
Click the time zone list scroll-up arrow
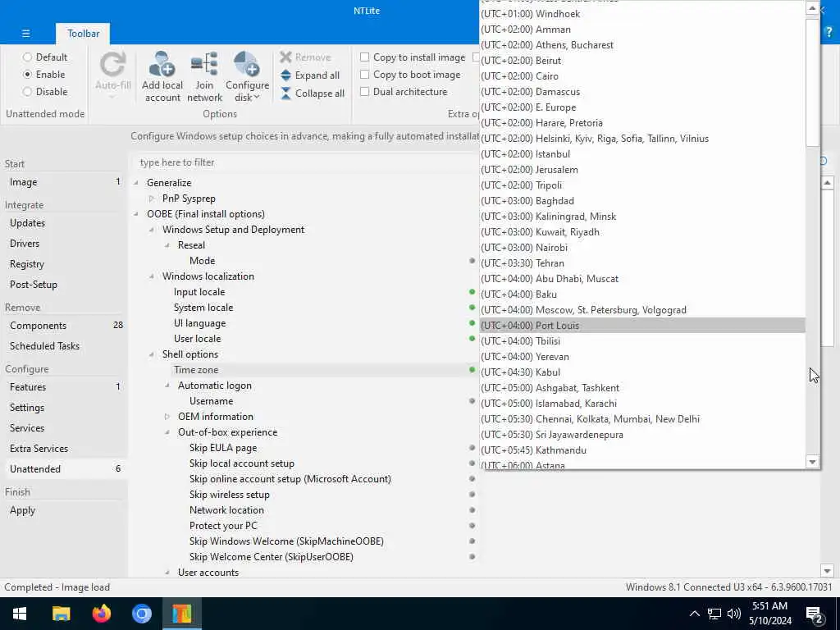813,8
